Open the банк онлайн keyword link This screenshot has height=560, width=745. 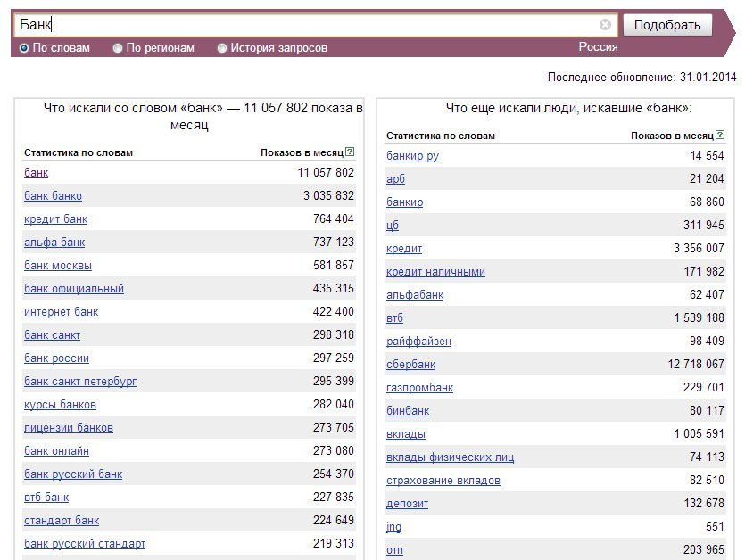click(x=56, y=451)
